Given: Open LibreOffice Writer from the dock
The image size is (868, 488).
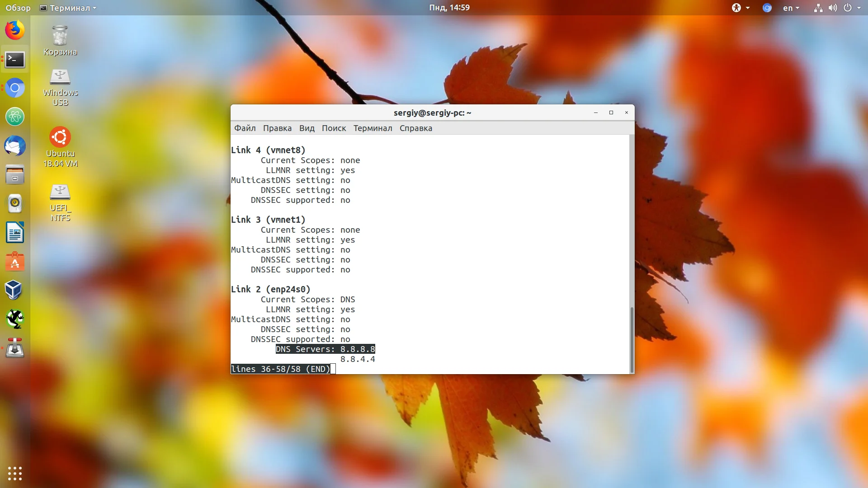Looking at the screenshot, I should (15, 233).
